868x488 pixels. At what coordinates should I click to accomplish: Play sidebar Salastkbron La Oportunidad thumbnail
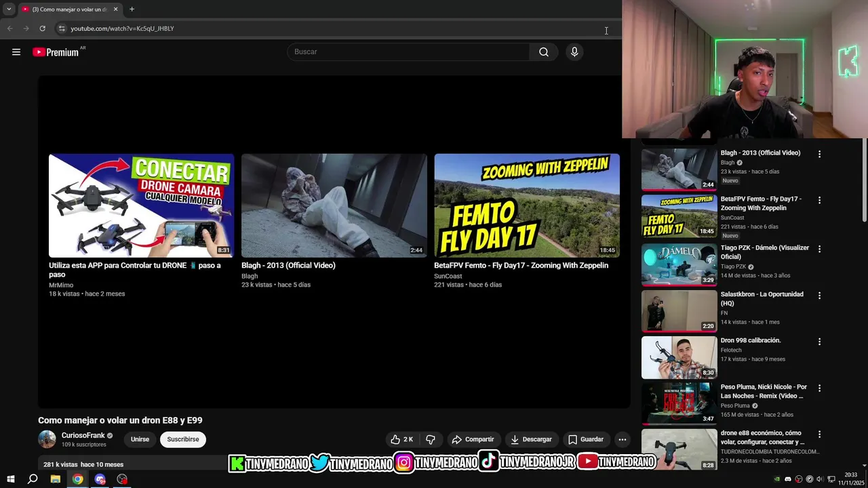pos(679,310)
